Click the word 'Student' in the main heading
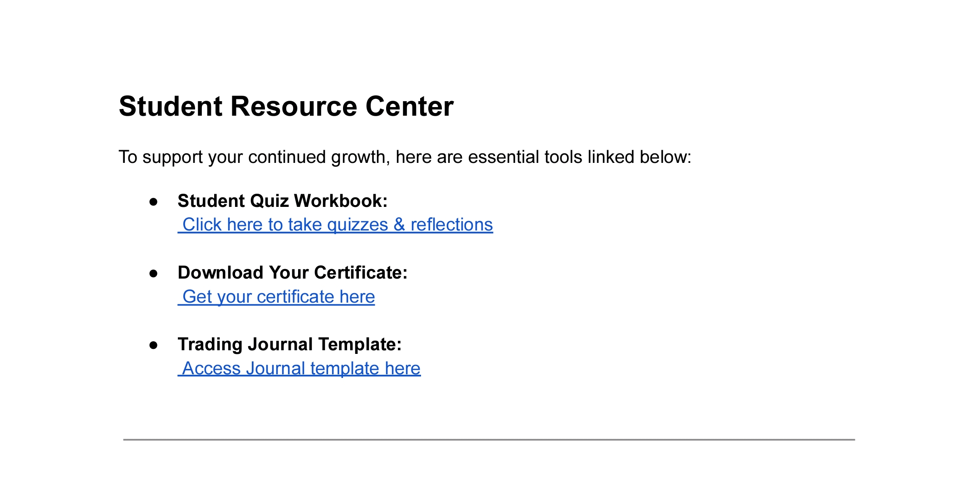The width and height of the screenshot is (980, 490). tap(171, 107)
